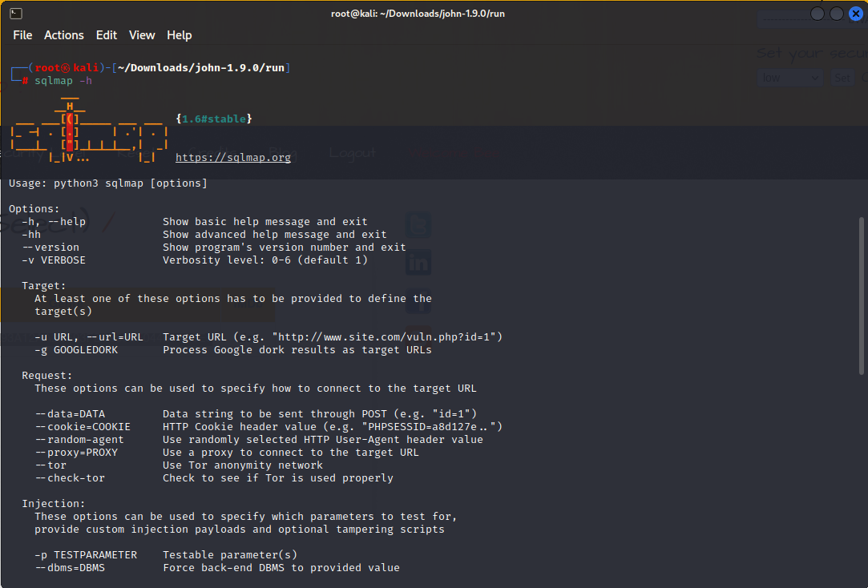Image resolution: width=868 pixels, height=588 pixels.
Task: Click the '--cookie=COOKIE' option text
Action: 83,426
